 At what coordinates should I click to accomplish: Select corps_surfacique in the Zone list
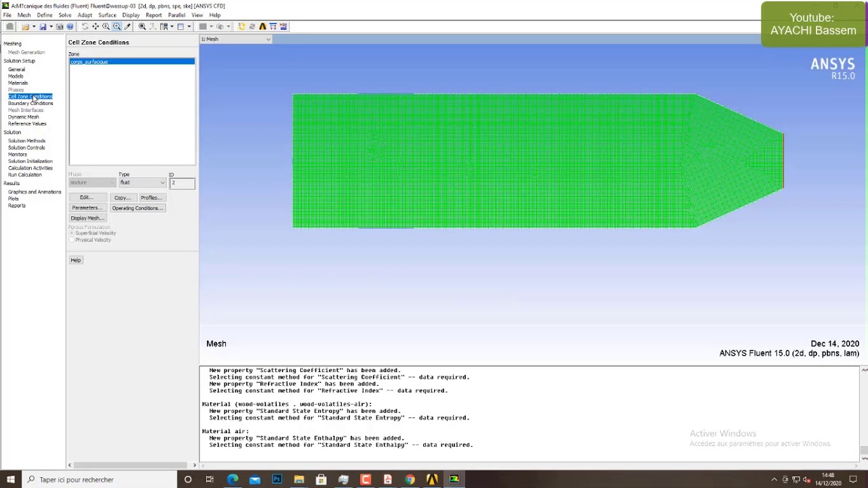[132, 62]
